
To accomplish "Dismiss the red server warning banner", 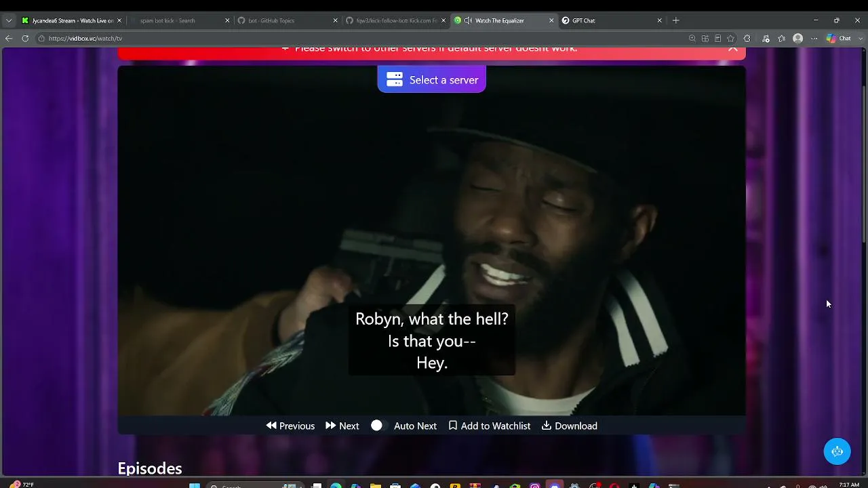I will point(732,48).
